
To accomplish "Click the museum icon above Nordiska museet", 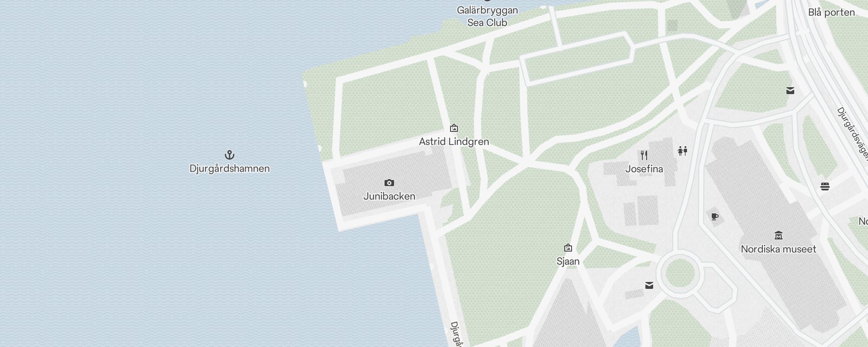I will pyautogui.click(x=779, y=236).
